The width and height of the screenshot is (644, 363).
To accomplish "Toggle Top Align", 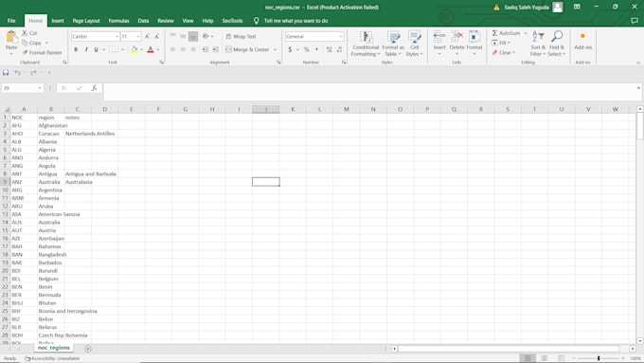I will click(173, 37).
